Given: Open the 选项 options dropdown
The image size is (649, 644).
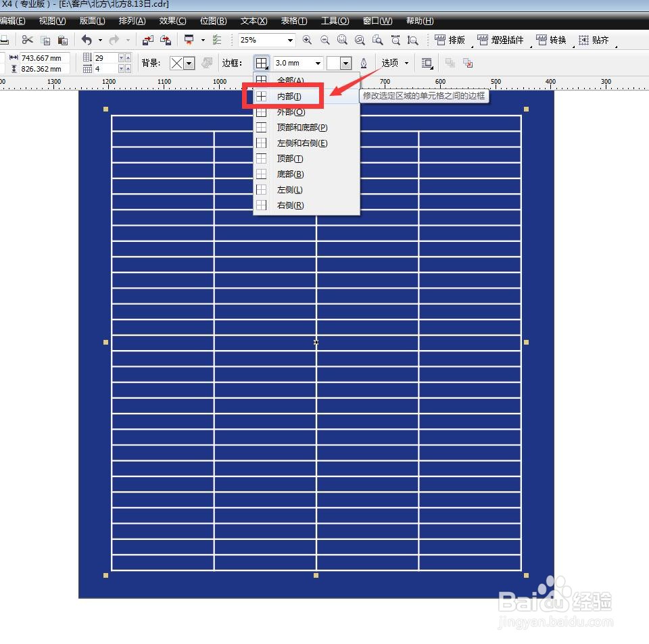Looking at the screenshot, I should point(395,63).
